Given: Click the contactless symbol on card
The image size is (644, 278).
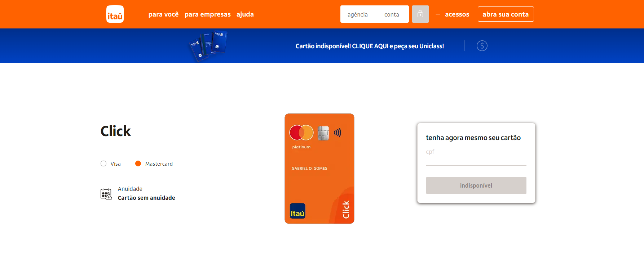Looking at the screenshot, I should click(x=338, y=133).
